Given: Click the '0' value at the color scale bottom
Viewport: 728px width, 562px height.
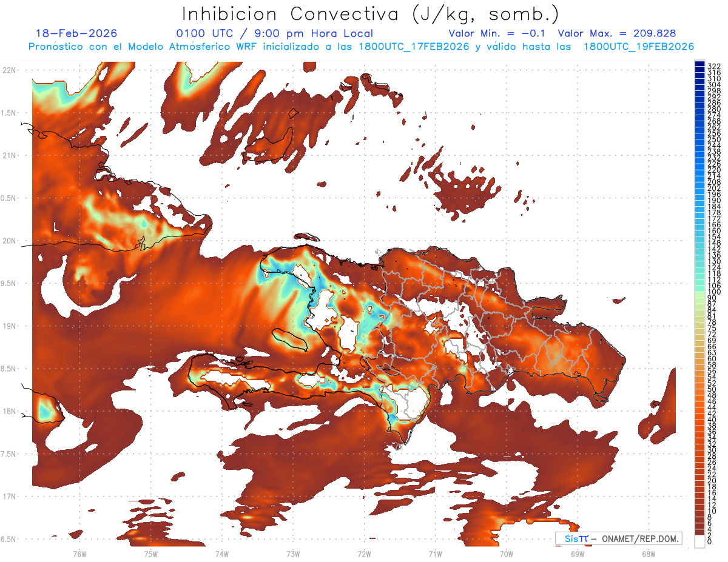Looking at the screenshot, I should [x=710, y=541].
